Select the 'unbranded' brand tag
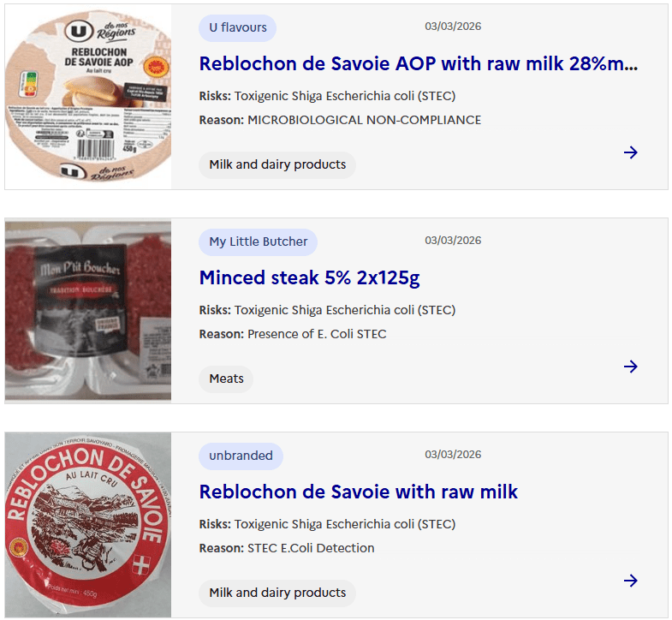 click(x=241, y=456)
